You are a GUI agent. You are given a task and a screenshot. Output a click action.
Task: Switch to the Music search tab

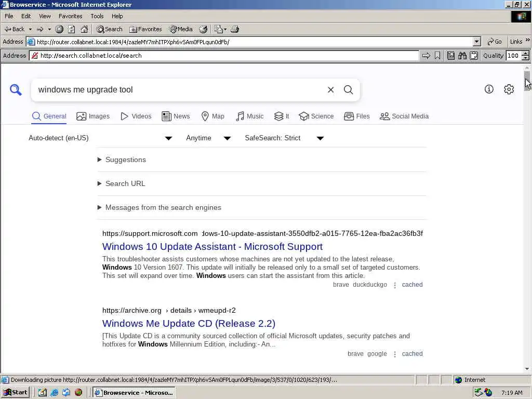pos(250,116)
